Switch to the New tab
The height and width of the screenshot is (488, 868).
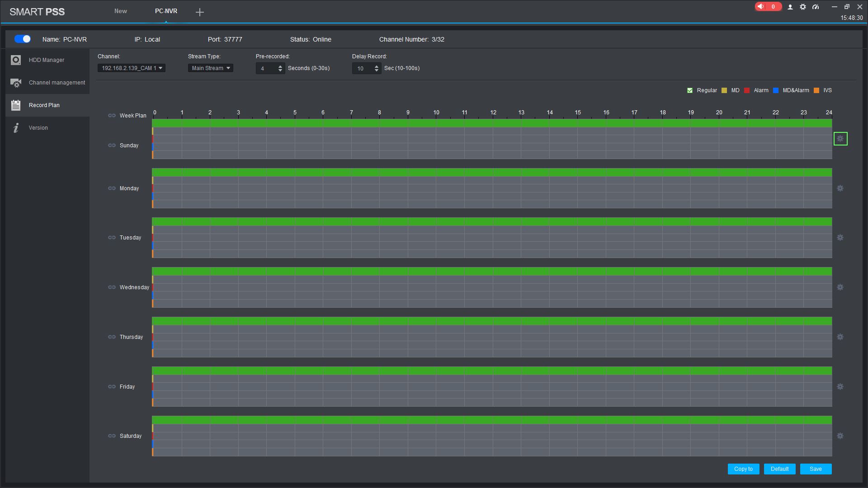pos(120,11)
